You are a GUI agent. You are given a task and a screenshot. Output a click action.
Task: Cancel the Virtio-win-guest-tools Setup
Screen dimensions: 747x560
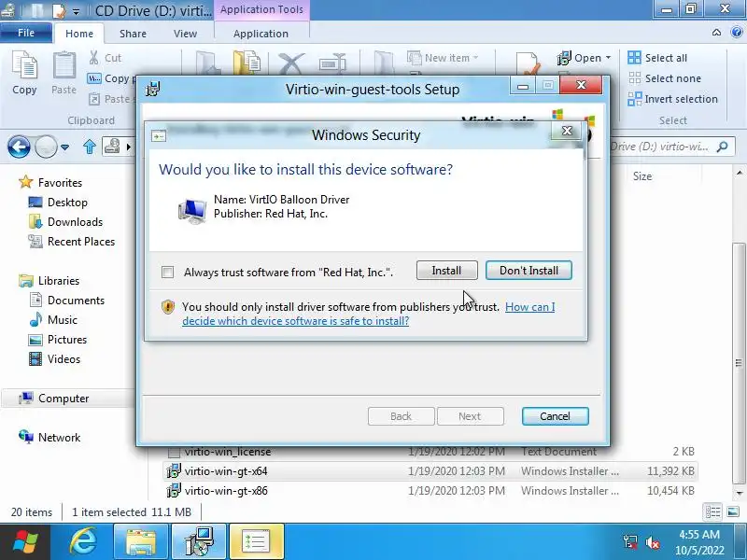coord(555,416)
